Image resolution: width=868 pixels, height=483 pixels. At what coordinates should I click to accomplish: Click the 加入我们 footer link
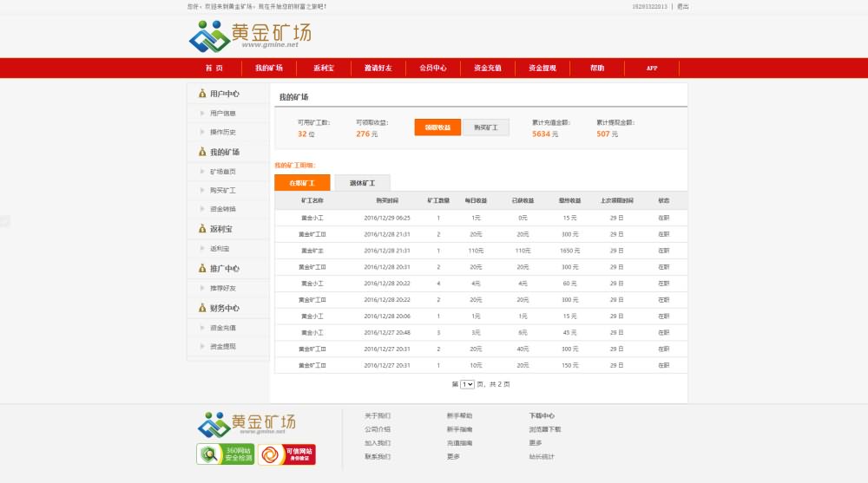click(x=378, y=443)
